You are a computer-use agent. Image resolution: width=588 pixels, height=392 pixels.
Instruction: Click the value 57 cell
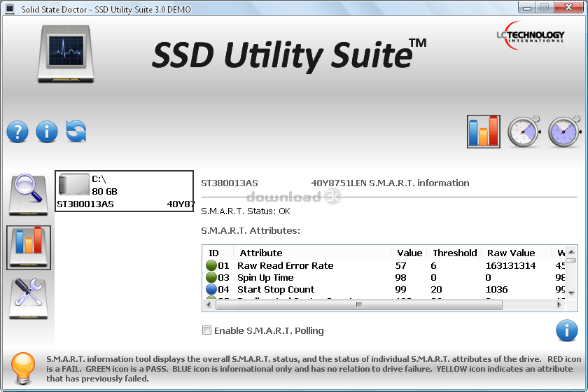400,265
